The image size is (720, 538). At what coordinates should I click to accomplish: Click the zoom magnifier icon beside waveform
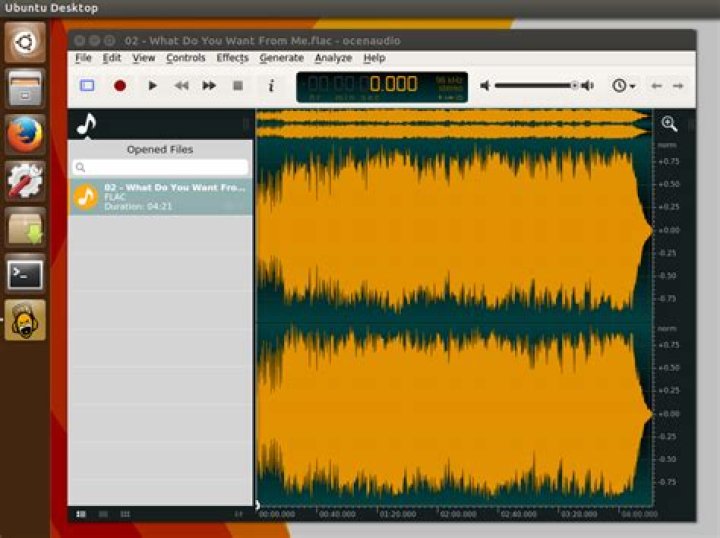669,123
